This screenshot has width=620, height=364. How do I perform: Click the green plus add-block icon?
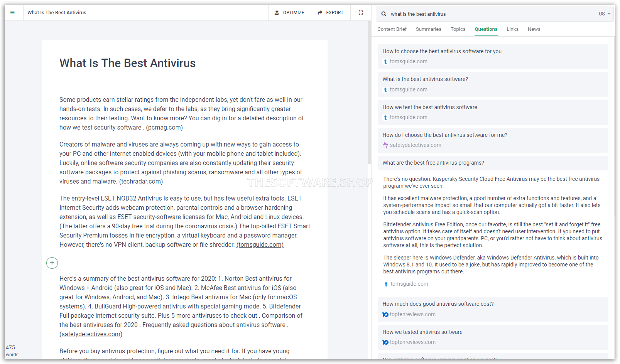(52, 263)
